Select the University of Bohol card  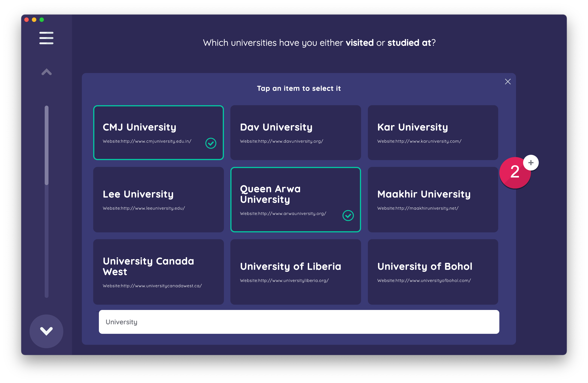[x=433, y=272]
